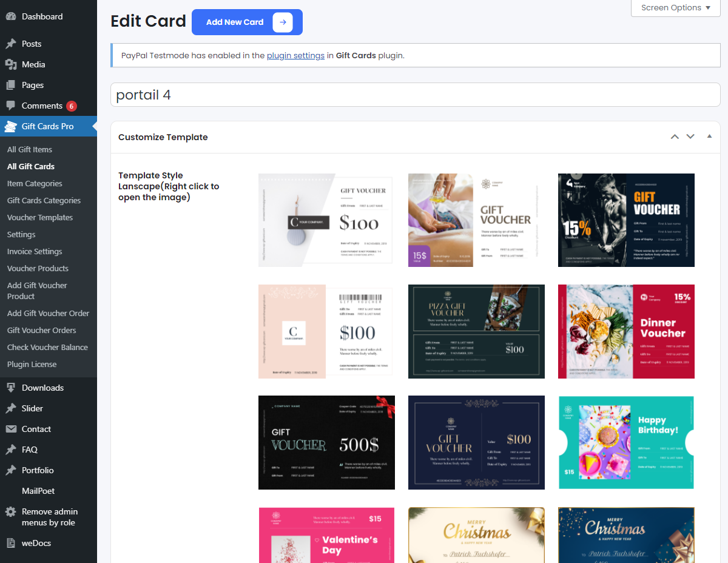Image resolution: width=728 pixels, height=563 pixels.
Task: Move Customize Template panel down
Action: tap(690, 137)
